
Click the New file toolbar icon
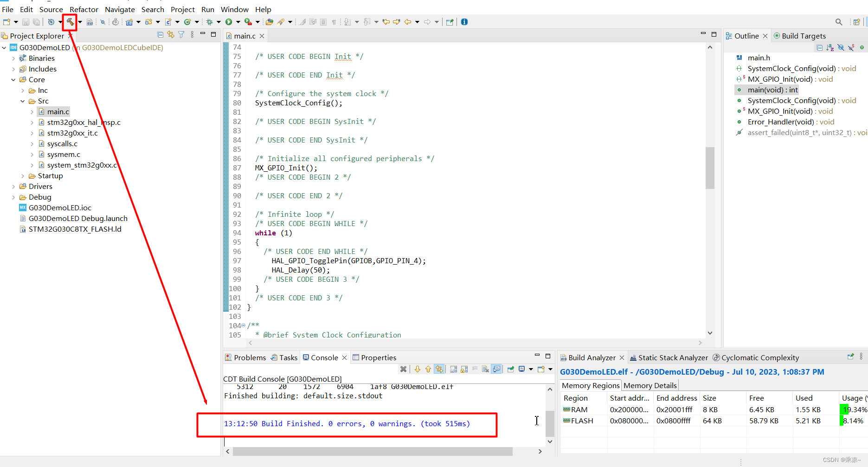tap(6, 22)
